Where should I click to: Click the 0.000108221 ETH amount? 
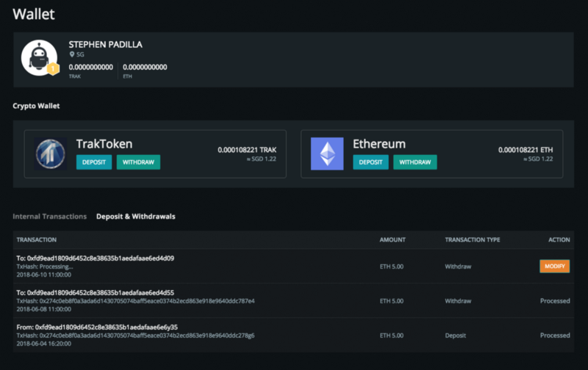click(526, 150)
